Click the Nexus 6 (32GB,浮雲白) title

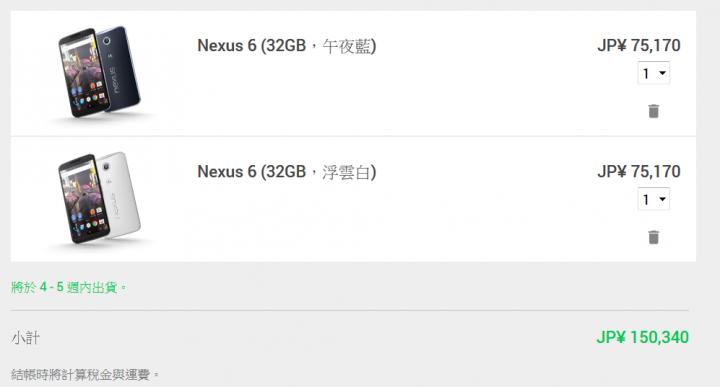(x=287, y=172)
